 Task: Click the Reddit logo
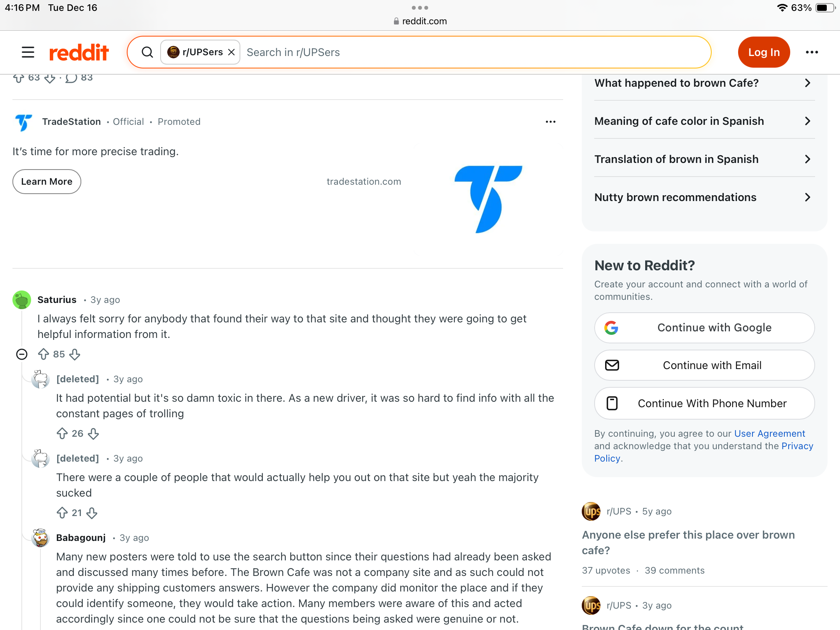79,52
